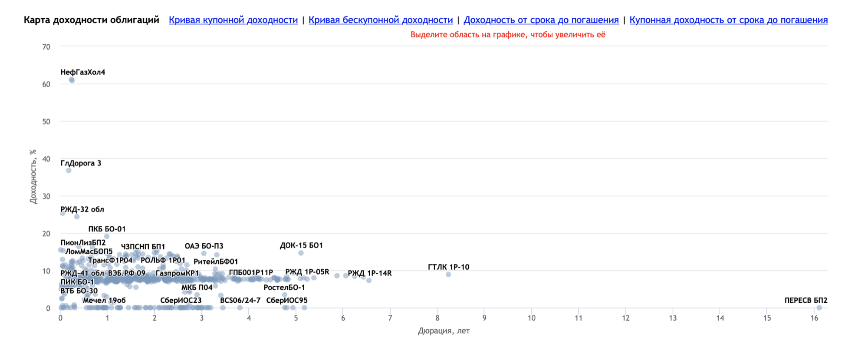The height and width of the screenshot is (358, 868).
Task: Click the ГазпромКР1 bond label
Action: (177, 273)
